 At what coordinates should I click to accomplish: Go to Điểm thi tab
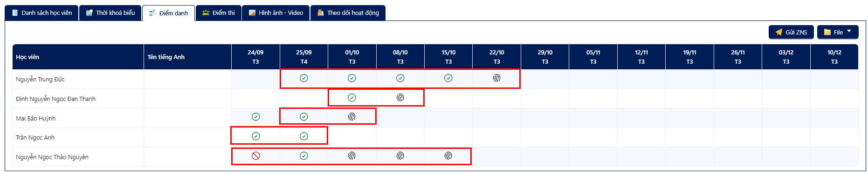click(x=219, y=13)
